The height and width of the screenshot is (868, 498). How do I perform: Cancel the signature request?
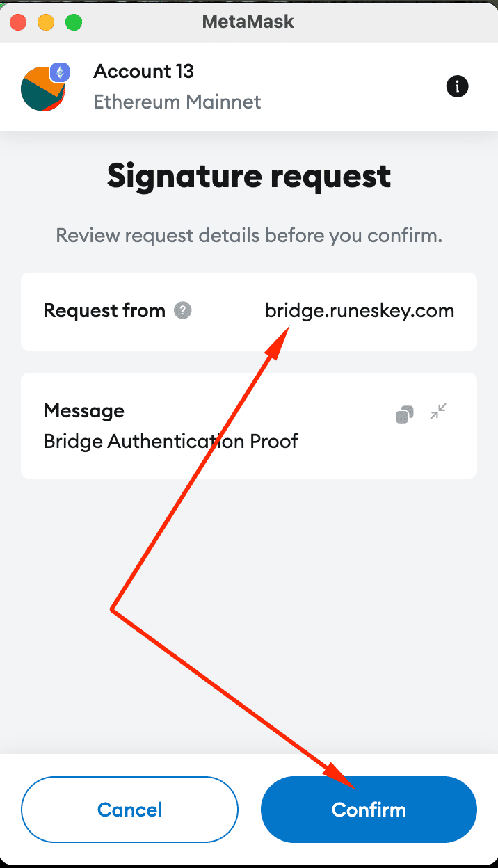coord(129,810)
